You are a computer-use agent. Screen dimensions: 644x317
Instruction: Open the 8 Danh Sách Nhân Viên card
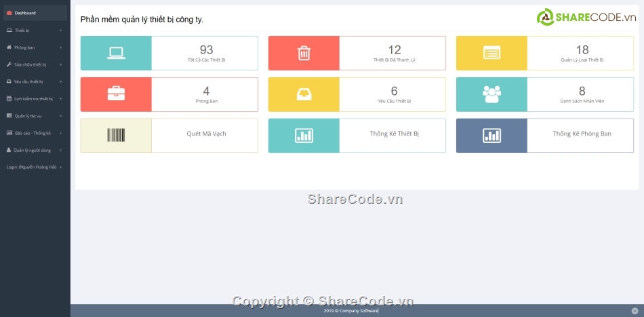tap(545, 94)
